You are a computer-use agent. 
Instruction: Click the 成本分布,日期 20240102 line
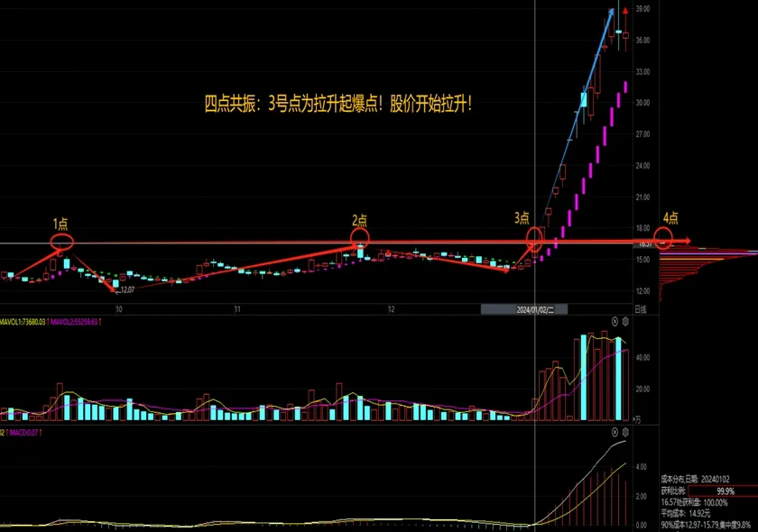tap(695, 479)
